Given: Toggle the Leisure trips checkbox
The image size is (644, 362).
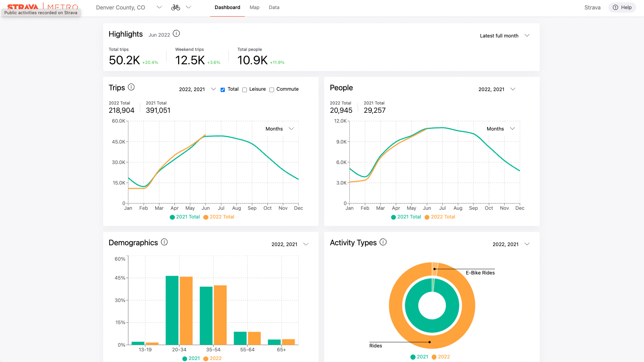Looking at the screenshot, I should (245, 90).
